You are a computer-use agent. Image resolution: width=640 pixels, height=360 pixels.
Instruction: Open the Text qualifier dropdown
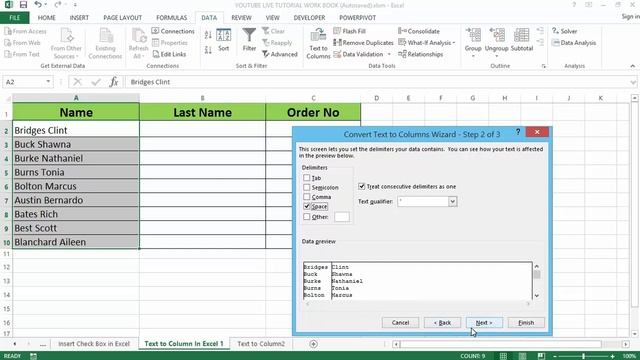coord(452,201)
